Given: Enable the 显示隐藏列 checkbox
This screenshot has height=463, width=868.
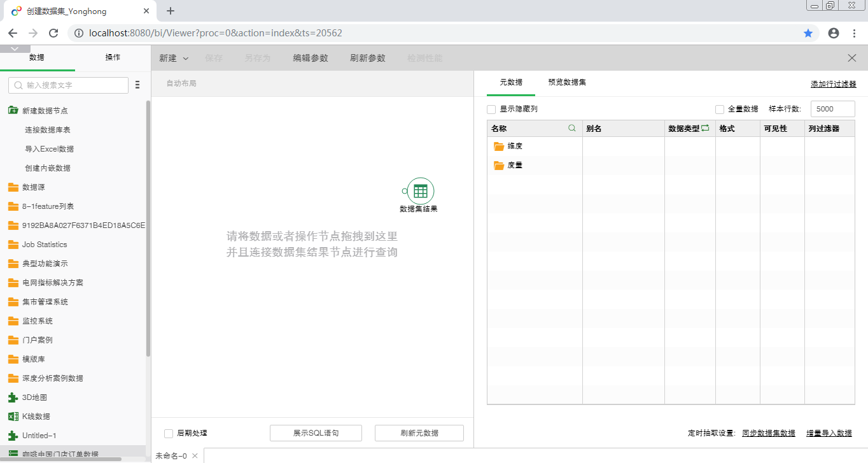Looking at the screenshot, I should [x=491, y=109].
